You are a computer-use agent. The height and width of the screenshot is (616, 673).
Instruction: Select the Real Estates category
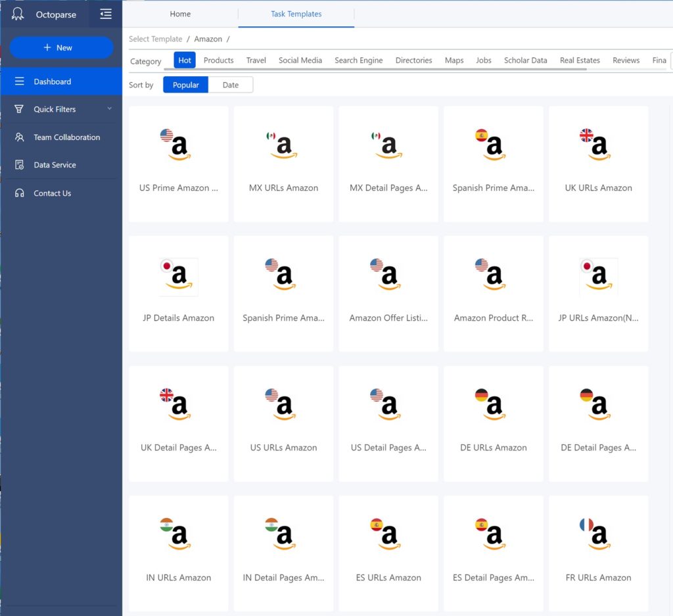click(580, 60)
